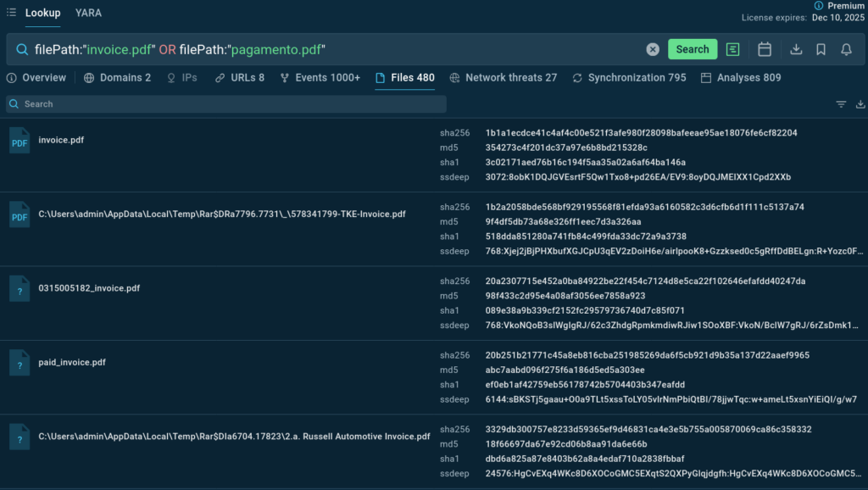This screenshot has height=490, width=868.
Task: Open the hamburger menu beside Lookup
Action: [x=11, y=13]
